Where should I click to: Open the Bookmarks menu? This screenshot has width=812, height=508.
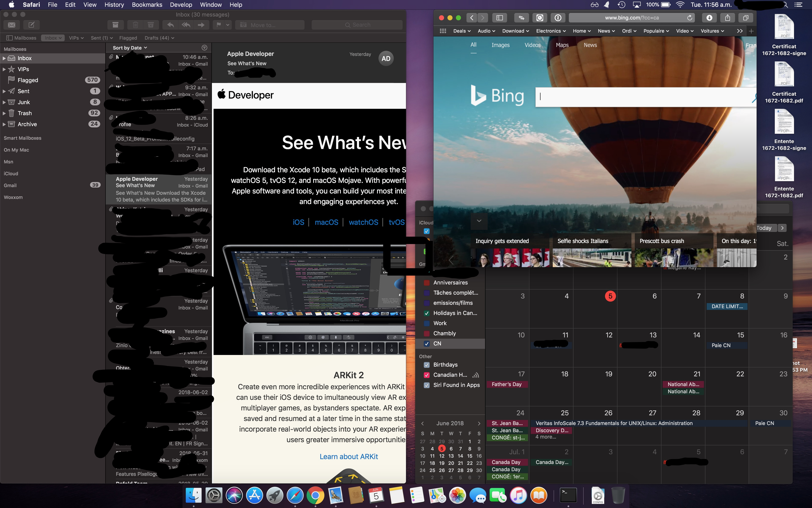pyautogui.click(x=147, y=5)
